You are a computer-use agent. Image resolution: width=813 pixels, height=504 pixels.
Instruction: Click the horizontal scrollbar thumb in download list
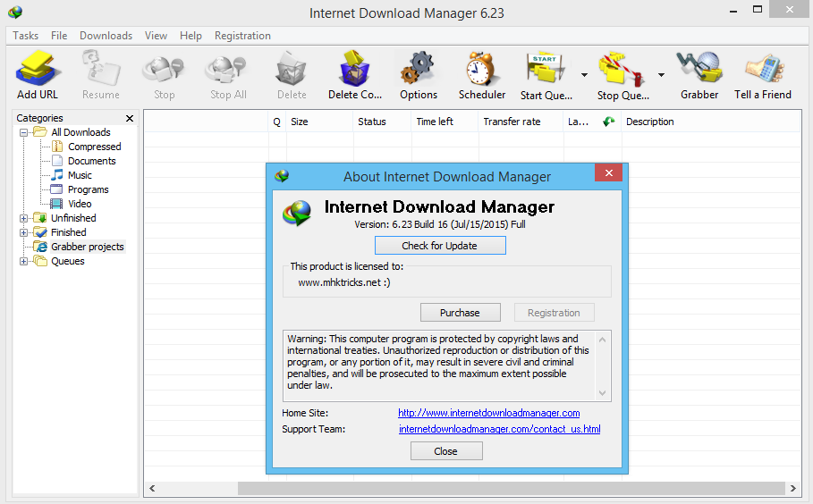[x=512, y=488]
